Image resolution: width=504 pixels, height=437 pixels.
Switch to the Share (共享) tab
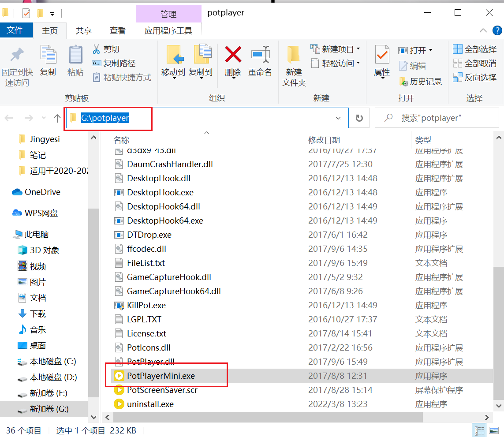click(x=84, y=30)
